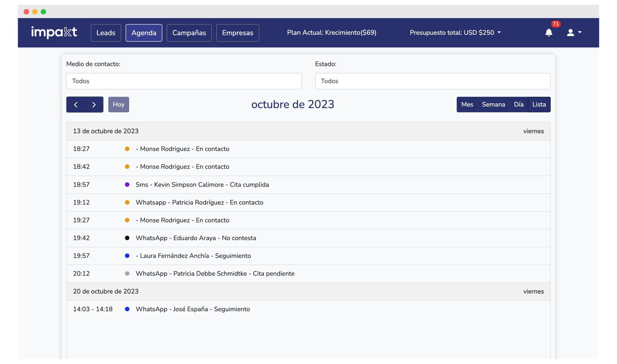Open the user profile account menu
This screenshot has width=617, height=364.
click(x=573, y=33)
